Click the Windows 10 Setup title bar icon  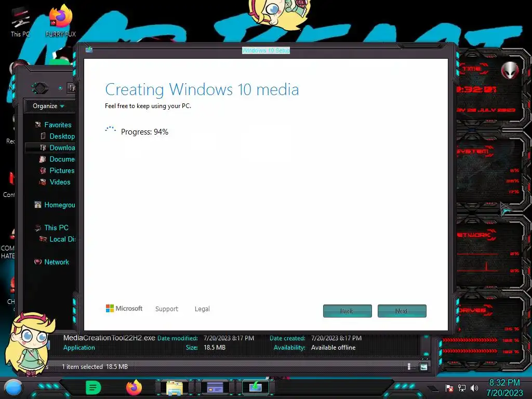89,49
